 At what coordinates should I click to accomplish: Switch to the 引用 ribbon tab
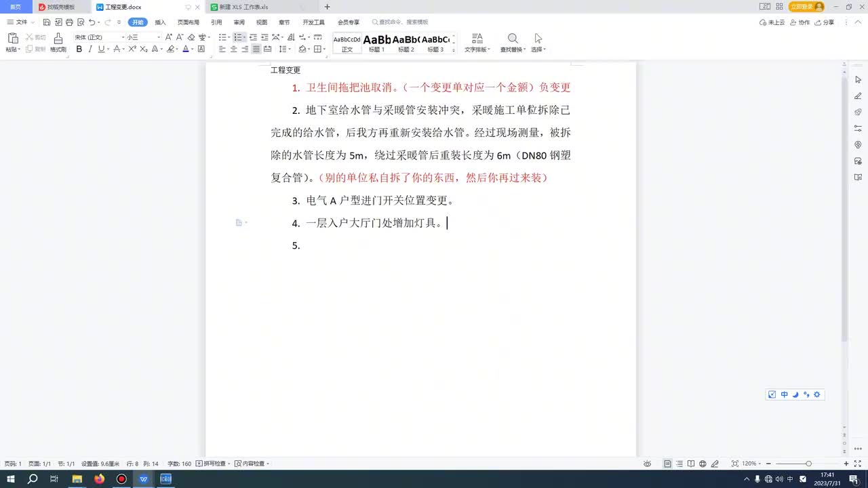[x=216, y=22]
